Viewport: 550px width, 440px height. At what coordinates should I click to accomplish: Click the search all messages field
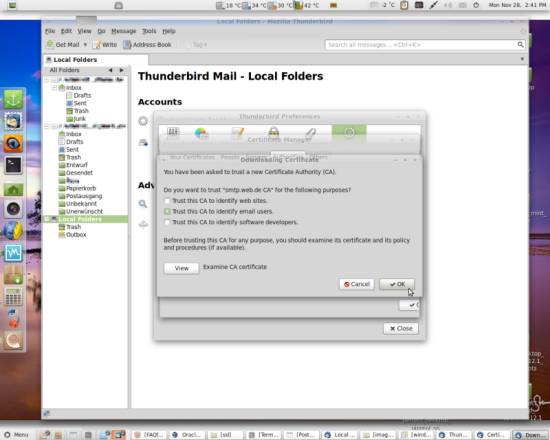[x=421, y=45]
